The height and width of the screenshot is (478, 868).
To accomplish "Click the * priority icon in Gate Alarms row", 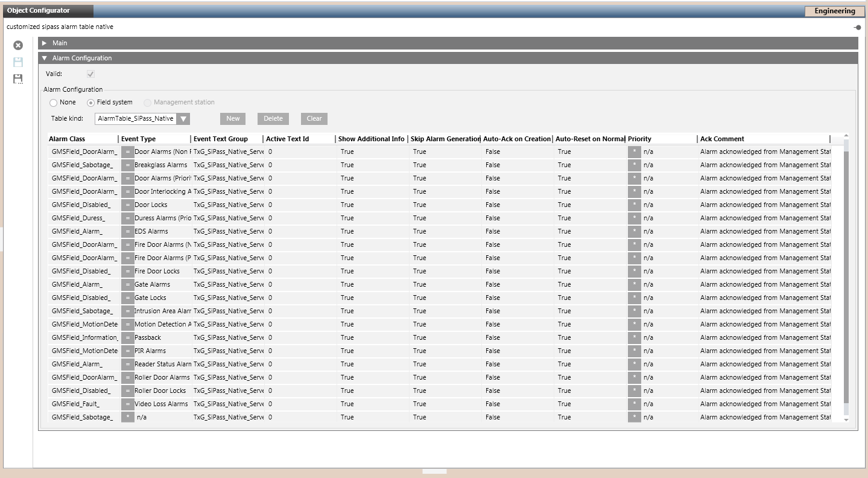I will pos(633,284).
